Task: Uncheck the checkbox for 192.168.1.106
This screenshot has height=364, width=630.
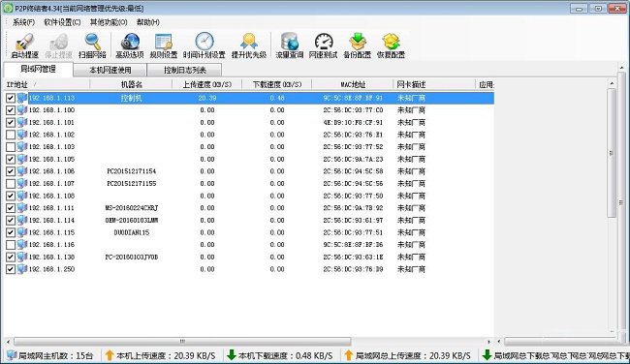Action: (11, 171)
